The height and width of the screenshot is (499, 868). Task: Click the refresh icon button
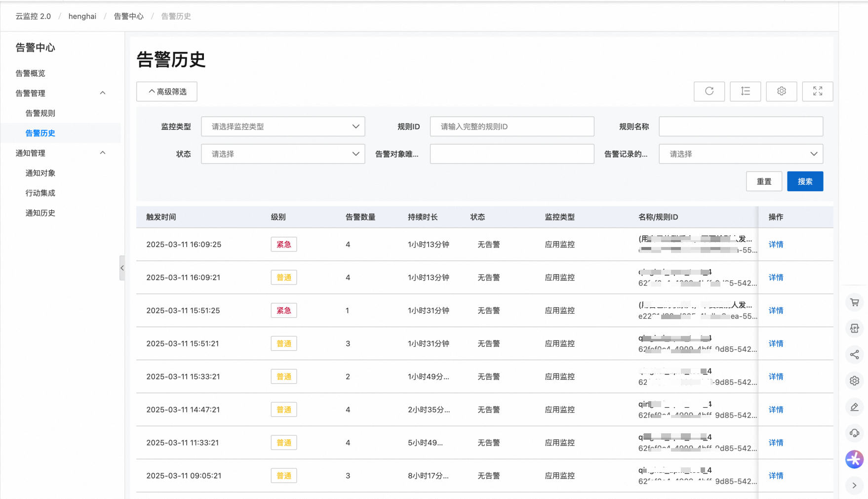(x=709, y=91)
